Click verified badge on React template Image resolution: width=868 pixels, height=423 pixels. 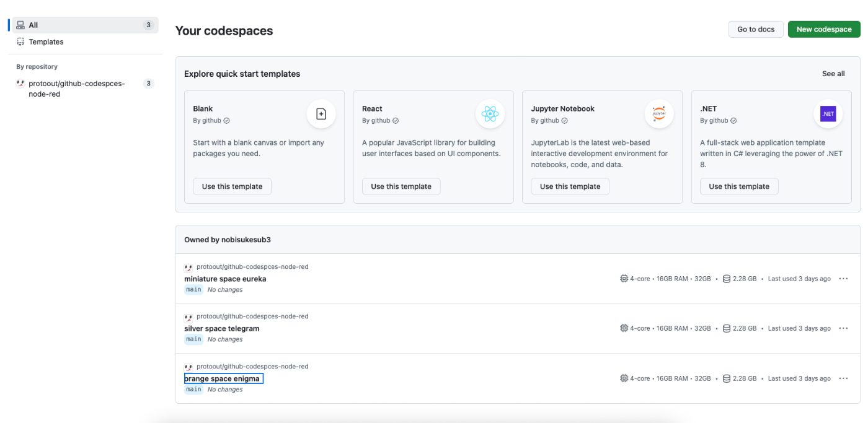point(396,121)
